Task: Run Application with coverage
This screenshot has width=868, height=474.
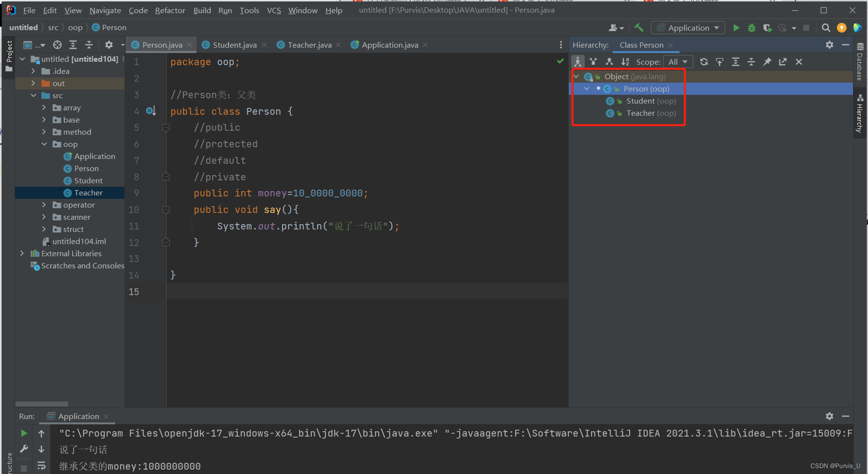Action: 767,28
